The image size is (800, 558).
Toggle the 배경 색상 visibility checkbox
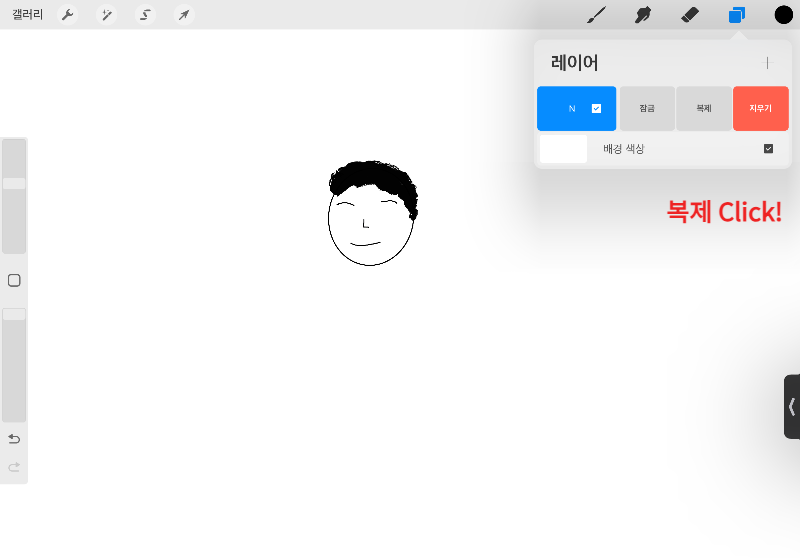[x=768, y=148]
